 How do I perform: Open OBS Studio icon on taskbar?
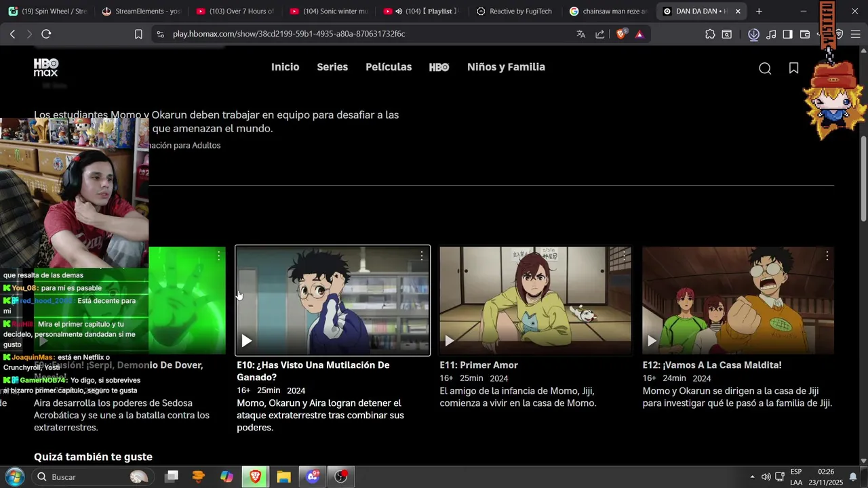tap(341, 476)
